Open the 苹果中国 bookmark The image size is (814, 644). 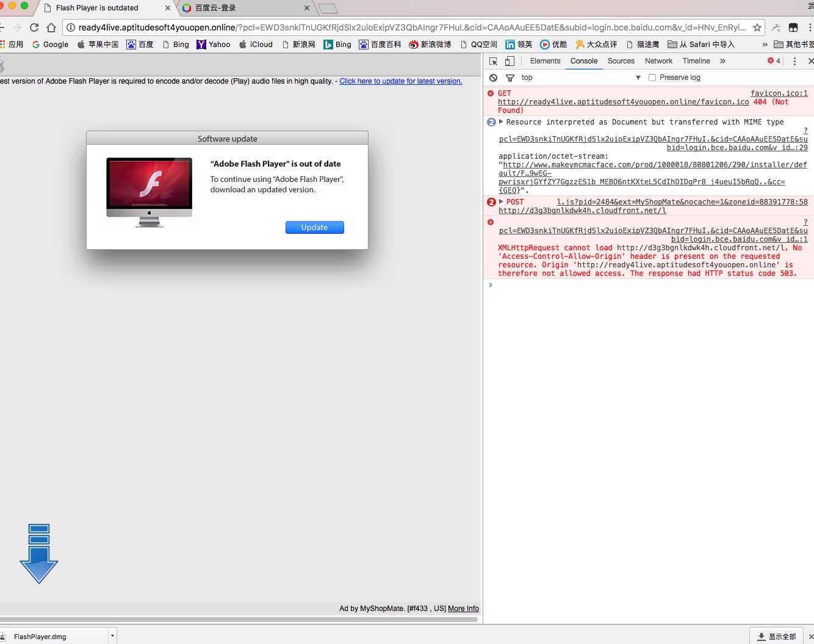(x=98, y=45)
